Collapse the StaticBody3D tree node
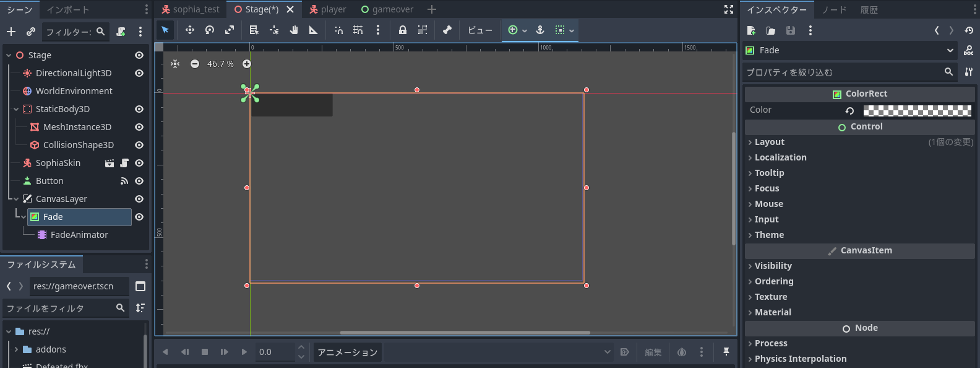 pos(16,109)
